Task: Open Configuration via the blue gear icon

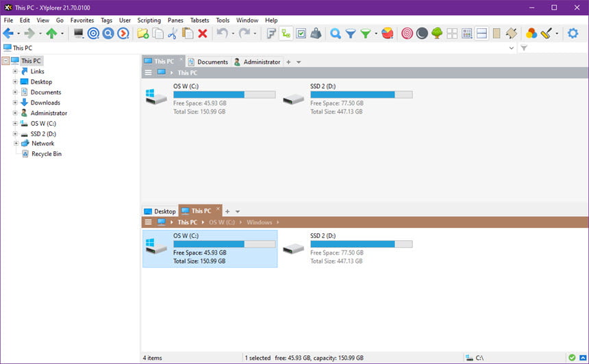Action: point(573,34)
